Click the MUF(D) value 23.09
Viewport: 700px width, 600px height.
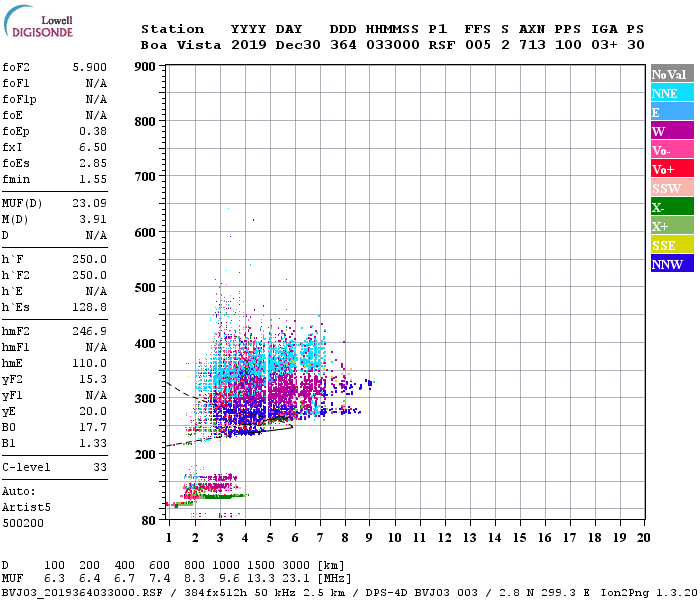pos(89,203)
